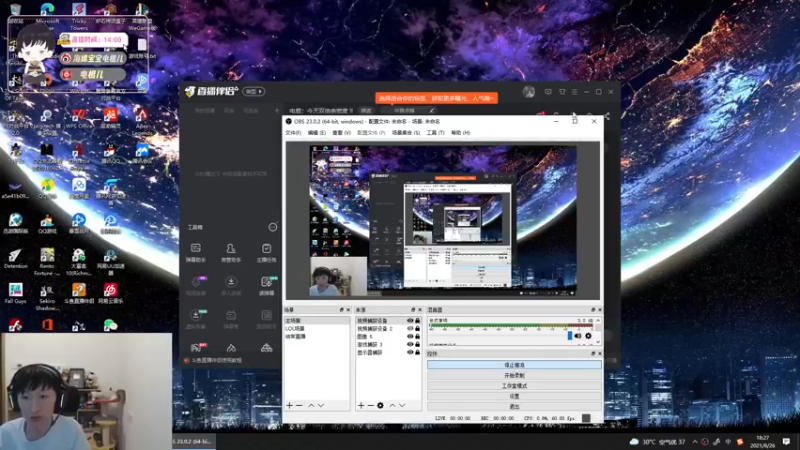Open the mixer channel settings gear
The width and height of the screenshot is (800, 450).
click(588, 336)
